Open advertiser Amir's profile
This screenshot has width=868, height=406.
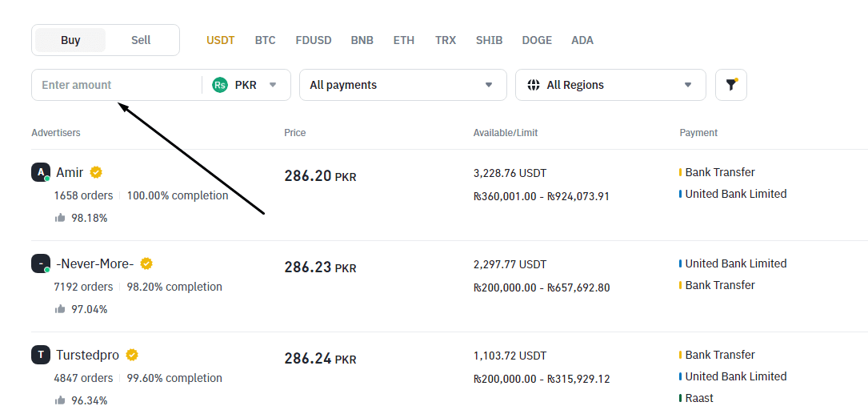pyautogui.click(x=70, y=172)
